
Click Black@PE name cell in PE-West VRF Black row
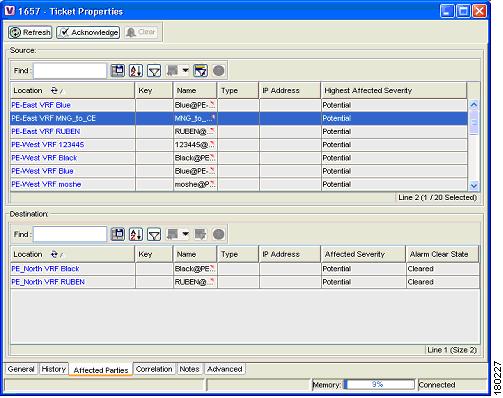point(195,158)
